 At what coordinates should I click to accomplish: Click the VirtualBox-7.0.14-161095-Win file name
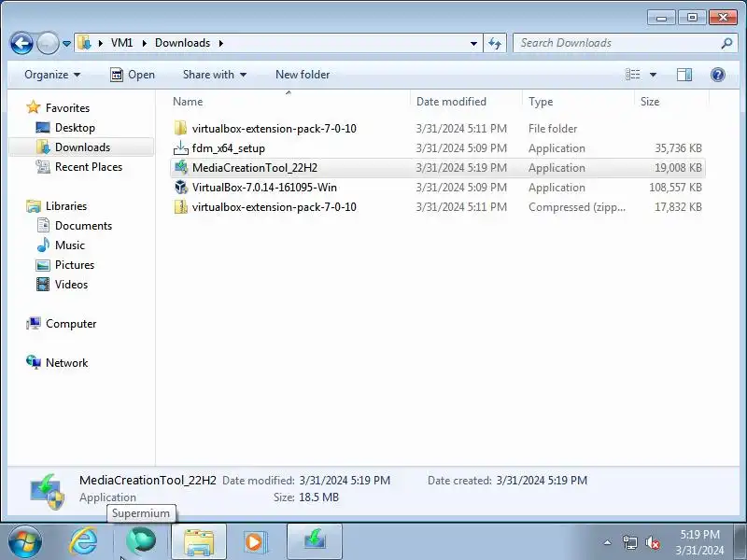pyautogui.click(x=264, y=188)
